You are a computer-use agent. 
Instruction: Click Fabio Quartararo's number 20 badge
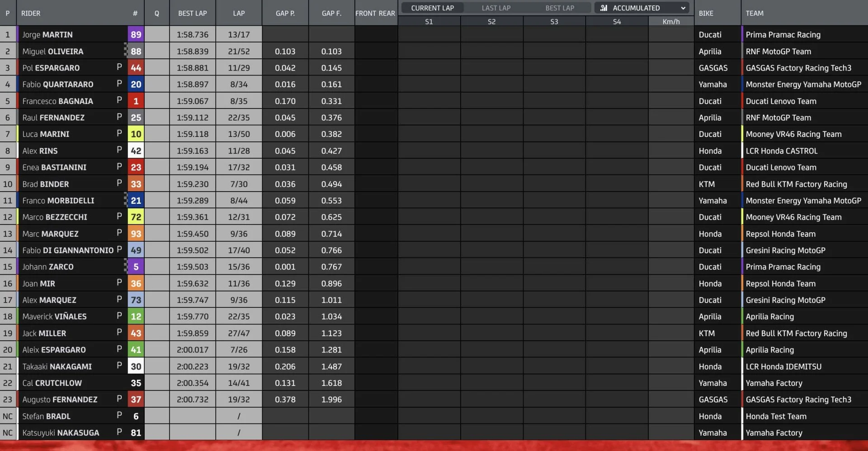[136, 84]
